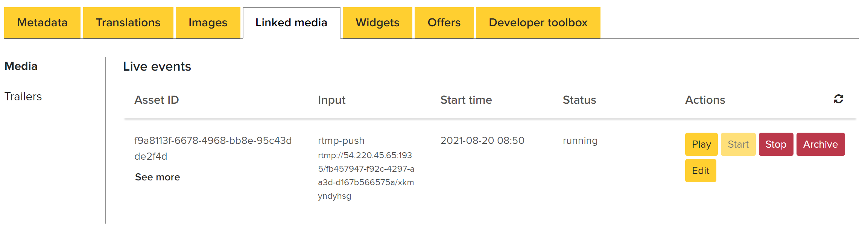This screenshot has width=868, height=236.
Task: Archive the live event
Action: 821,144
